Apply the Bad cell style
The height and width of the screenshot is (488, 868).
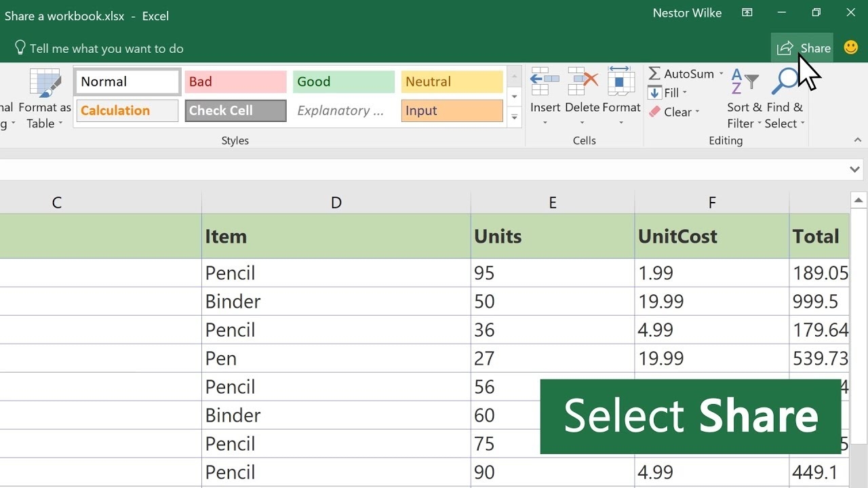tap(235, 82)
